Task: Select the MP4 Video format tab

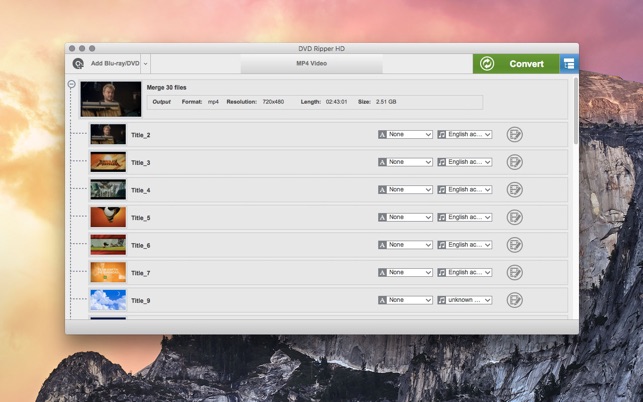Action: pyautogui.click(x=311, y=64)
